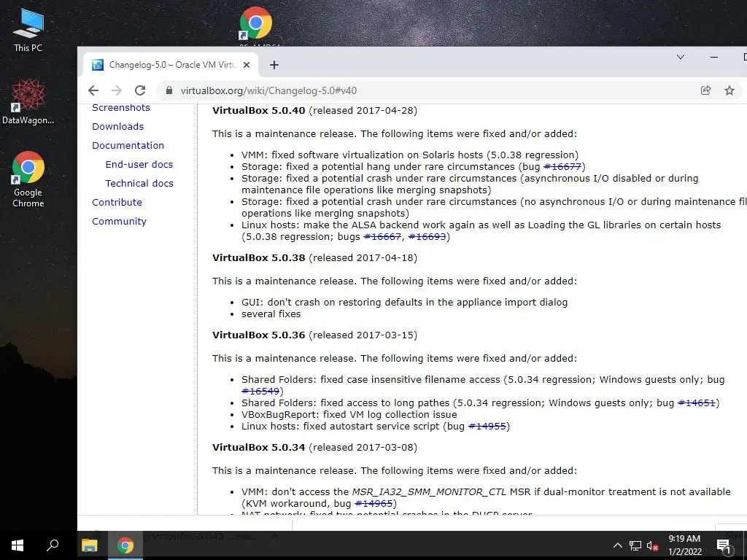Open bug #14651 link
The image size is (747, 560).
697,402
